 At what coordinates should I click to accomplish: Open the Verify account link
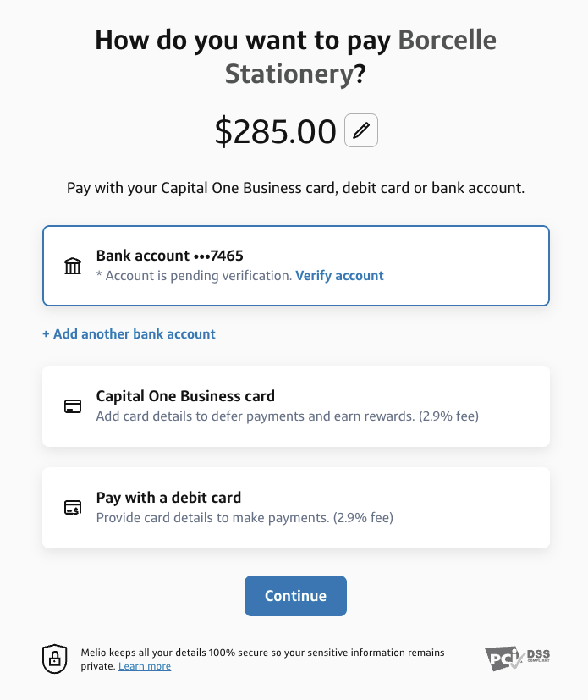[339, 275]
